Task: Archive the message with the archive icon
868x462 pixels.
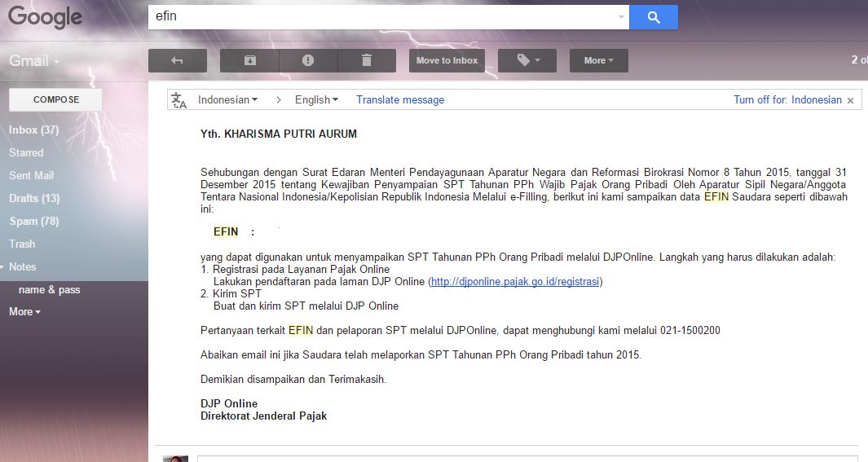Action: [x=249, y=60]
